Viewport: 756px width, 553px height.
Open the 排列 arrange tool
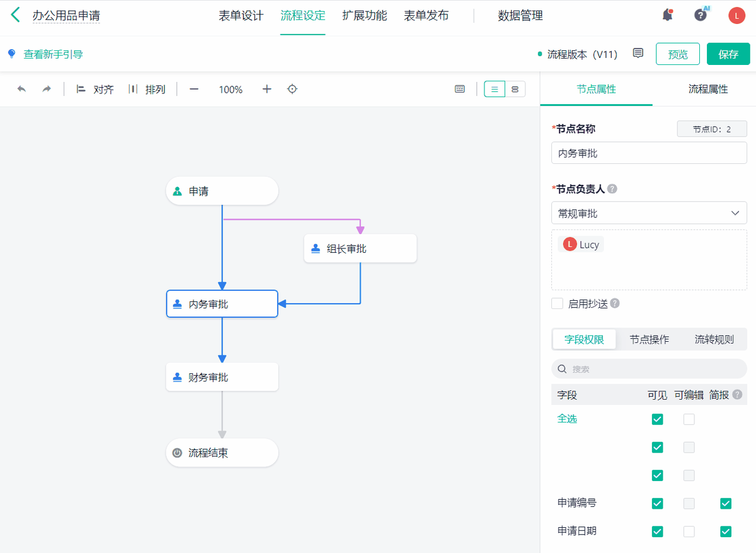coord(146,89)
